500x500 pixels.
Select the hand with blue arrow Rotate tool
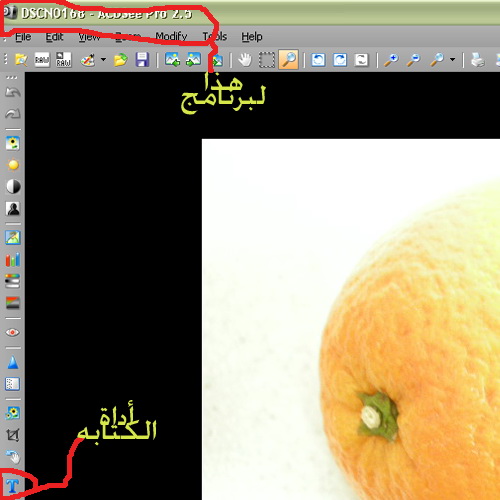coord(13,457)
